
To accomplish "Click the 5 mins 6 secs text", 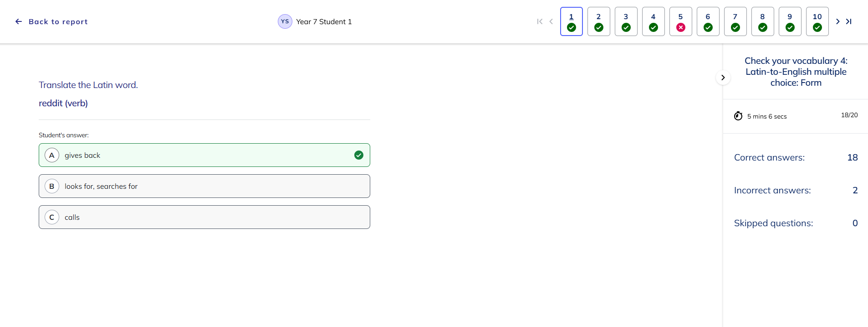I will click(767, 116).
